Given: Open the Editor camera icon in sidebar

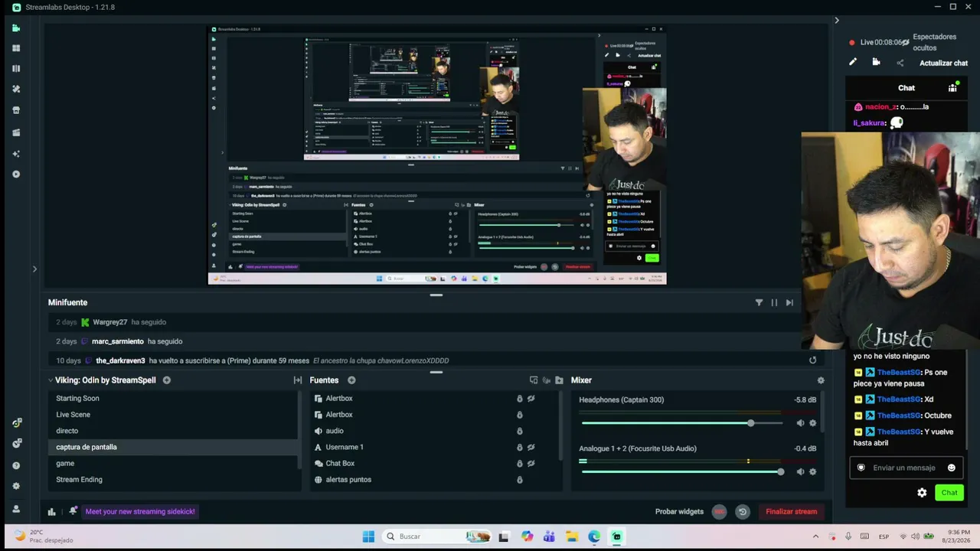Looking at the screenshot, I should pos(16,28).
